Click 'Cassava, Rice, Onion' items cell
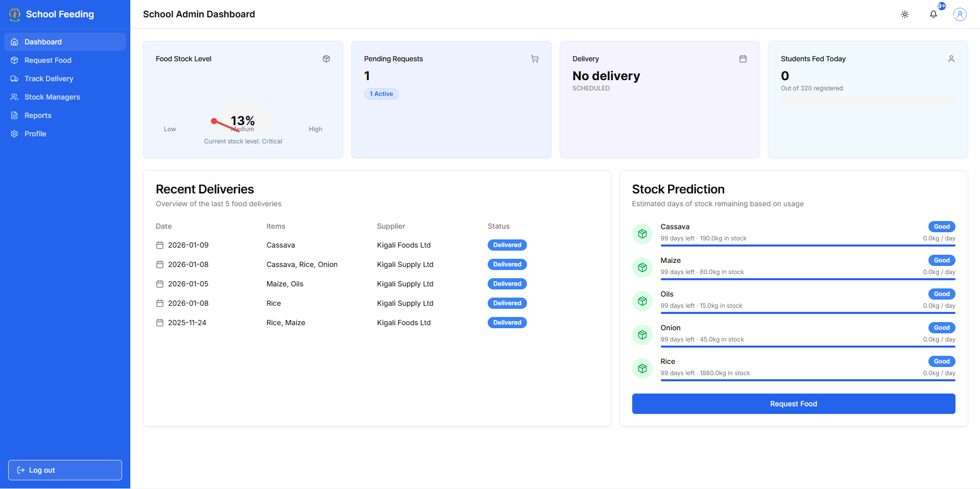This screenshot has width=980, height=489. coord(302,264)
